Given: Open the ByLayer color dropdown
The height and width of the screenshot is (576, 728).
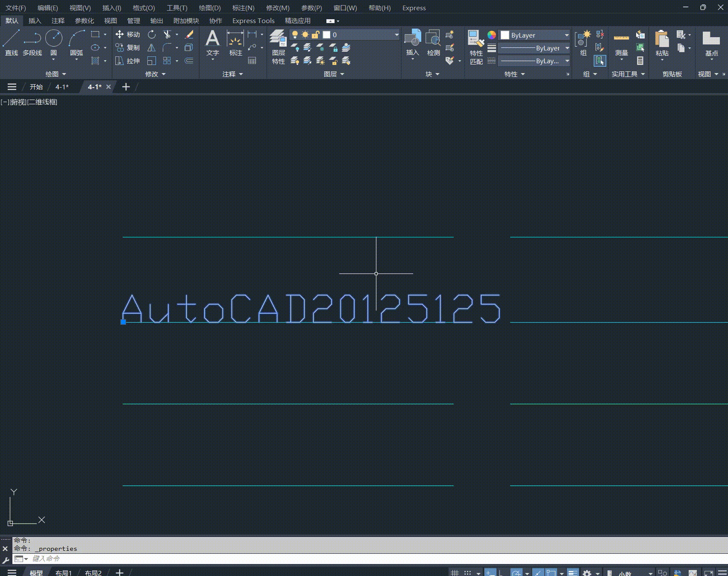Looking at the screenshot, I should point(534,35).
